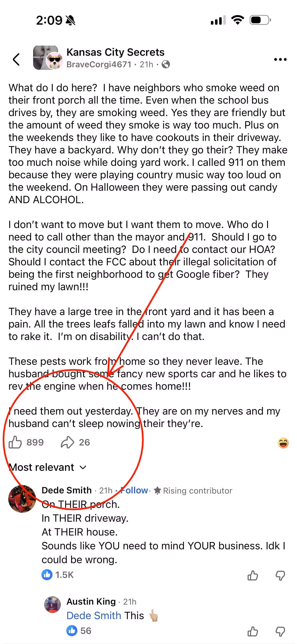Open Austin King's profile name

pyautogui.click(x=91, y=601)
